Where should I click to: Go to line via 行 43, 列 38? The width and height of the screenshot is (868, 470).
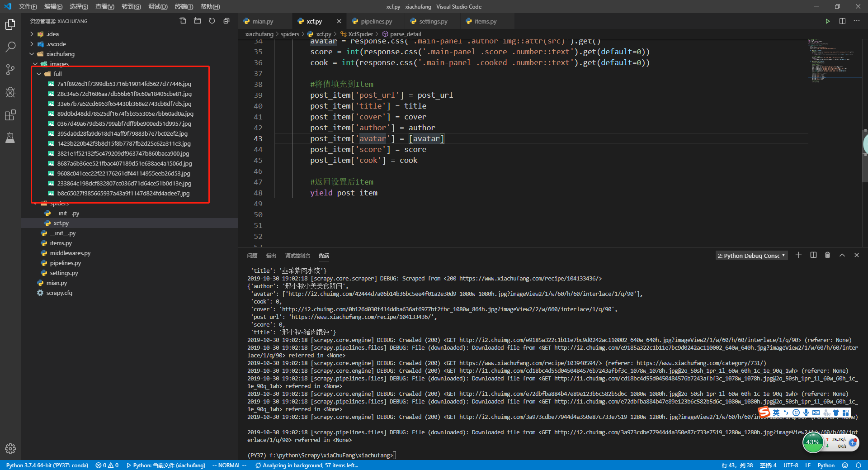[x=737, y=465]
